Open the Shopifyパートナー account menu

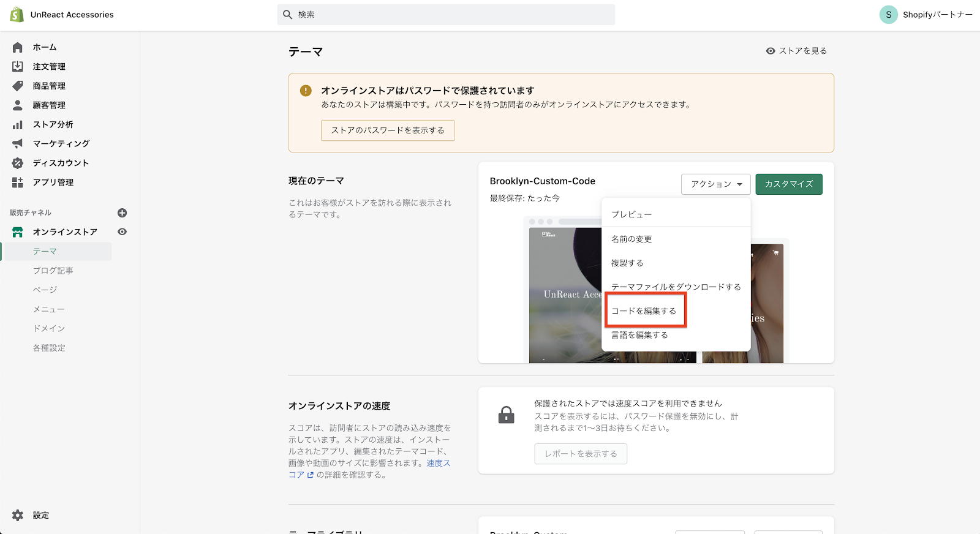point(925,15)
